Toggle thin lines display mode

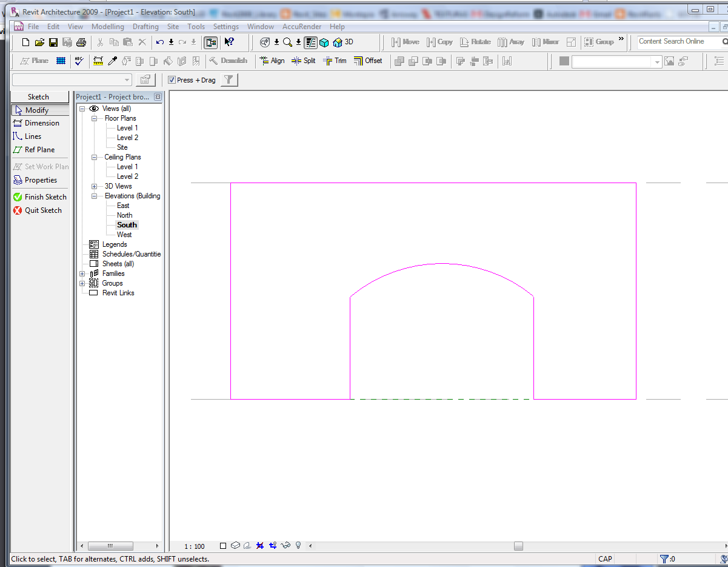click(x=310, y=42)
